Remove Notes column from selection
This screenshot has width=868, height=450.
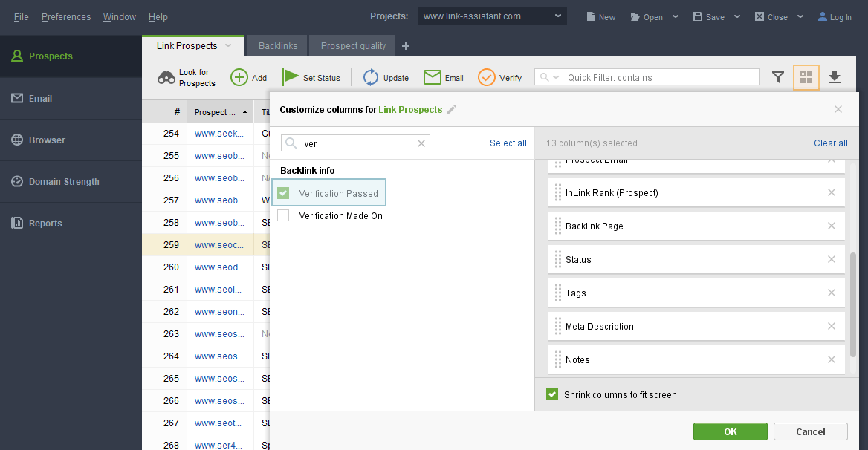point(832,359)
